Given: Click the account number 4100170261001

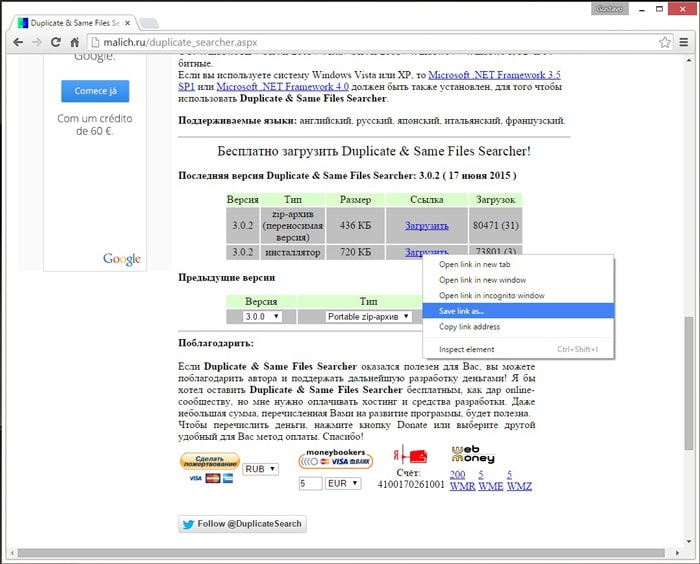Looking at the screenshot, I should (411, 485).
